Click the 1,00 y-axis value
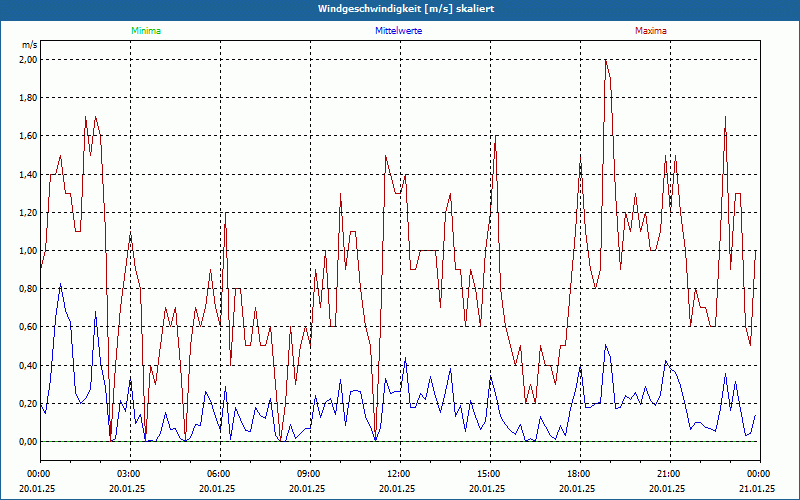Image resolution: width=800 pixels, height=500 pixels. coord(28,251)
